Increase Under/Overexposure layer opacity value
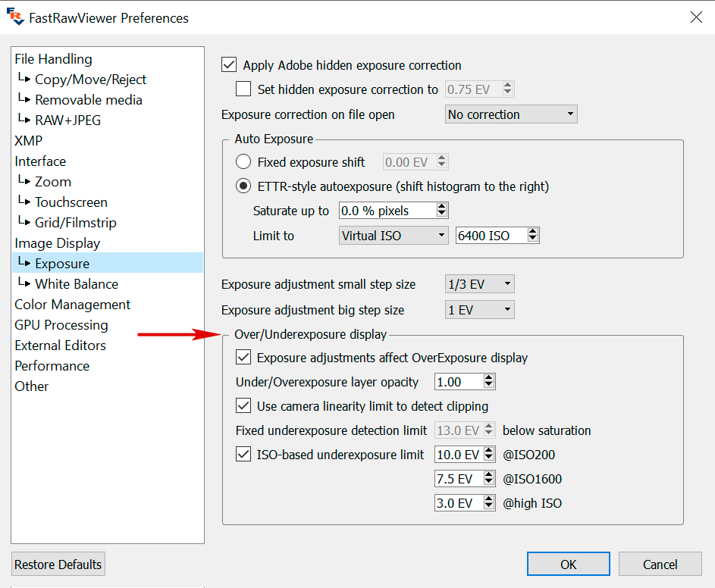The image size is (715, 588). [x=489, y=378]
